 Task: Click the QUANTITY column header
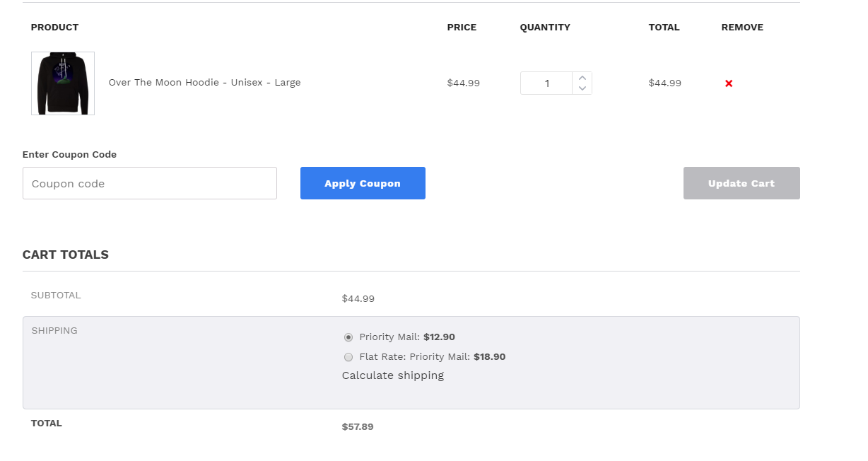(545, 28)
